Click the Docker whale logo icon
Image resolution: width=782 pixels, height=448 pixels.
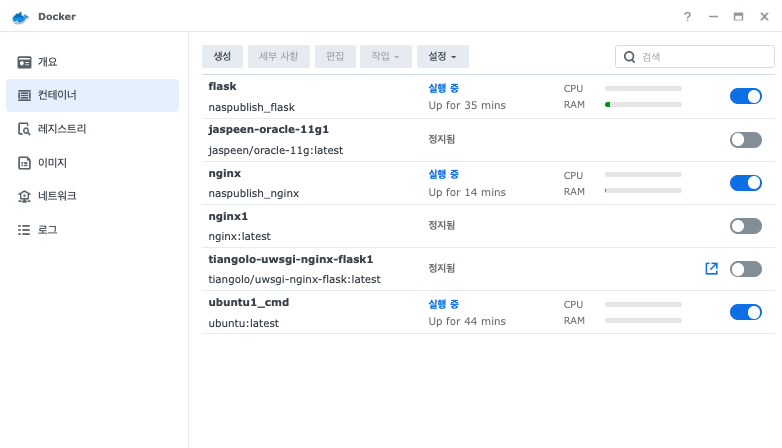(20, 17)
